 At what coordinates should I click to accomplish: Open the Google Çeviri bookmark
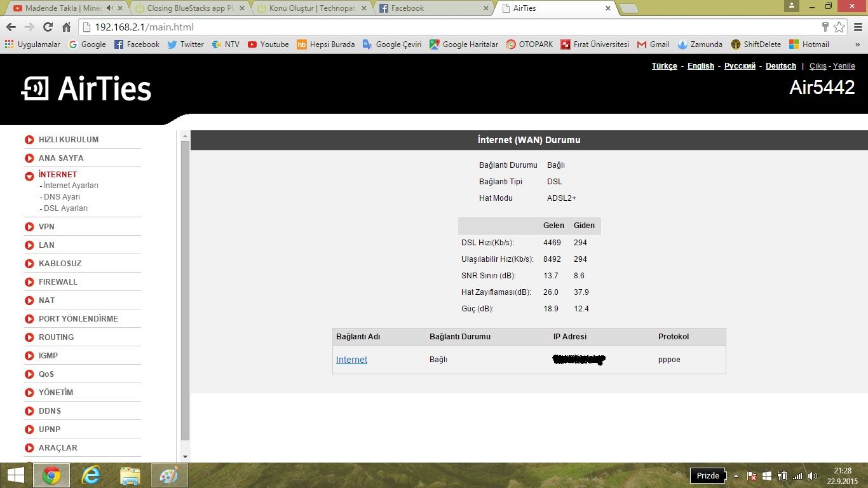(x=392, y=44)
